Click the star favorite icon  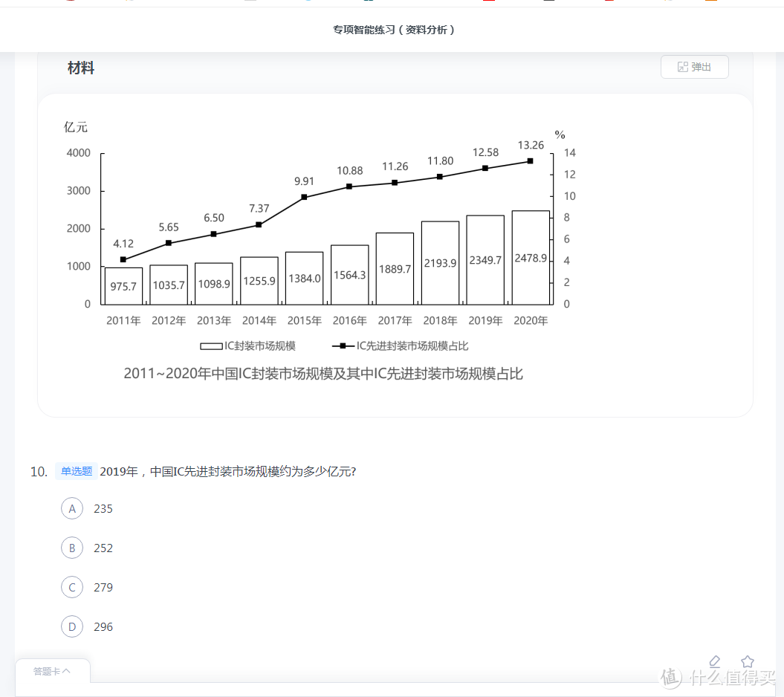pyautogui.click(x=748, y=661)
